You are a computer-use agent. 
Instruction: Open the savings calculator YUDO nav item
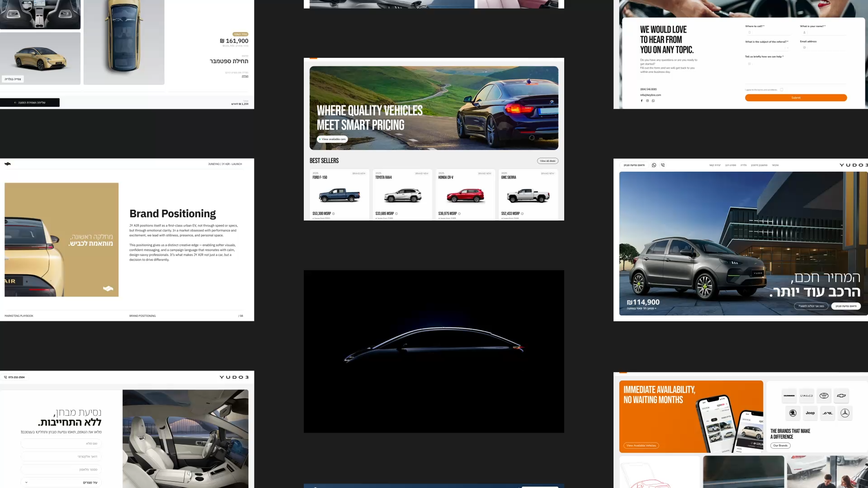tap(759, 165)
